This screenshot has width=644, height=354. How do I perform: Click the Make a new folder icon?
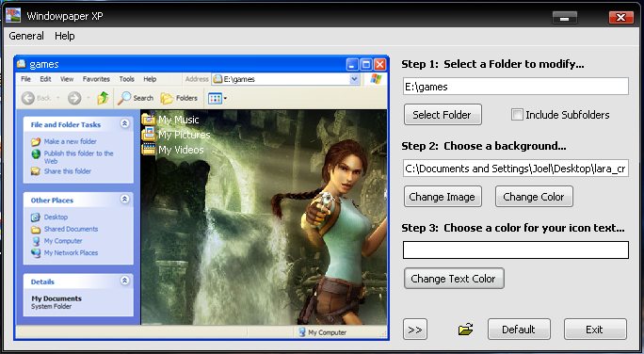pyautogui.click(x=36, y=141)
